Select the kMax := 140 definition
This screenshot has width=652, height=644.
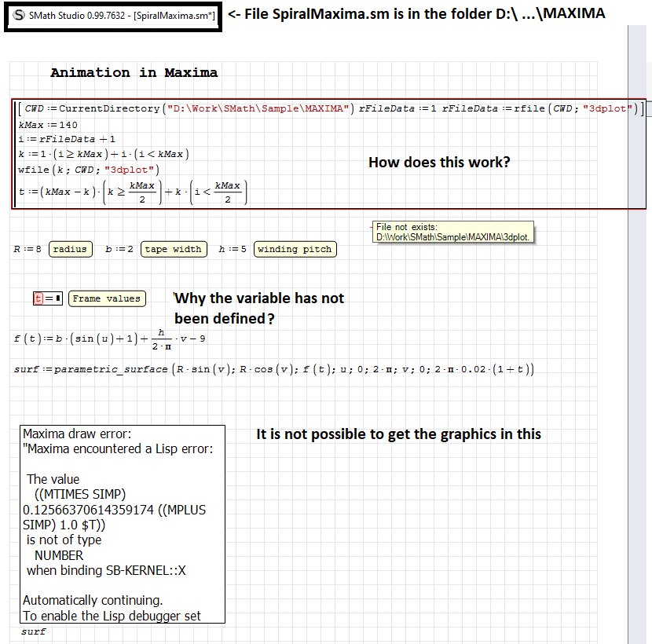click(x=47, y=125)
